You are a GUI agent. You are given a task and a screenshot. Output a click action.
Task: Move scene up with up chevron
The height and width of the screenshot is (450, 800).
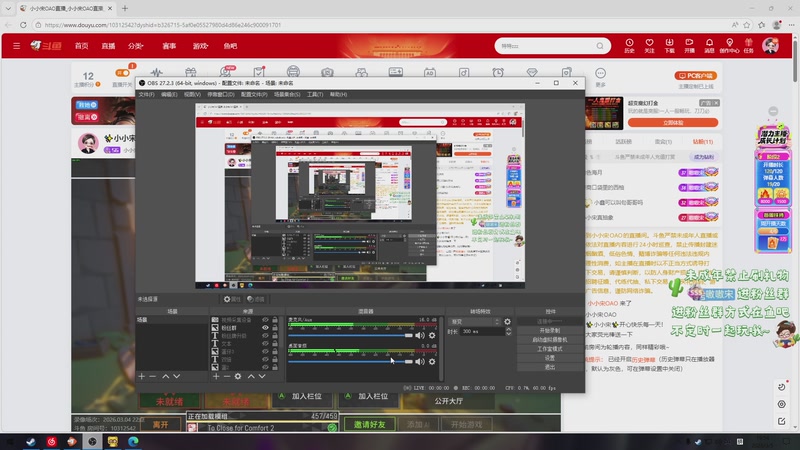point(166,376)
